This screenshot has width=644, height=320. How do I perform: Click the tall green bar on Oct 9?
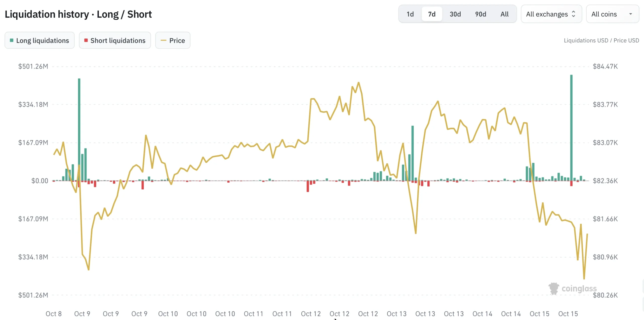[79, 129]
